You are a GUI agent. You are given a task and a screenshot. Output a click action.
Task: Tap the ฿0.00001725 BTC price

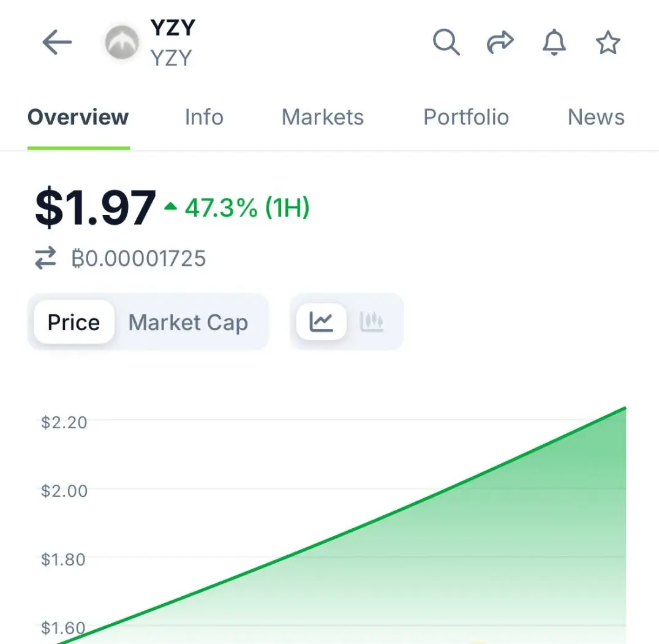[x=138, y=258]
